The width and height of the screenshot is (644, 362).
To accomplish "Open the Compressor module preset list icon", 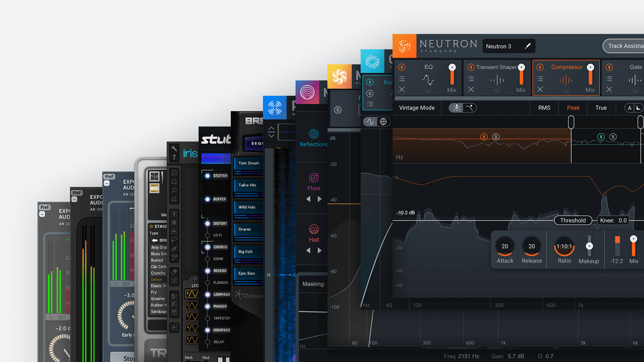I will point(540,79).
